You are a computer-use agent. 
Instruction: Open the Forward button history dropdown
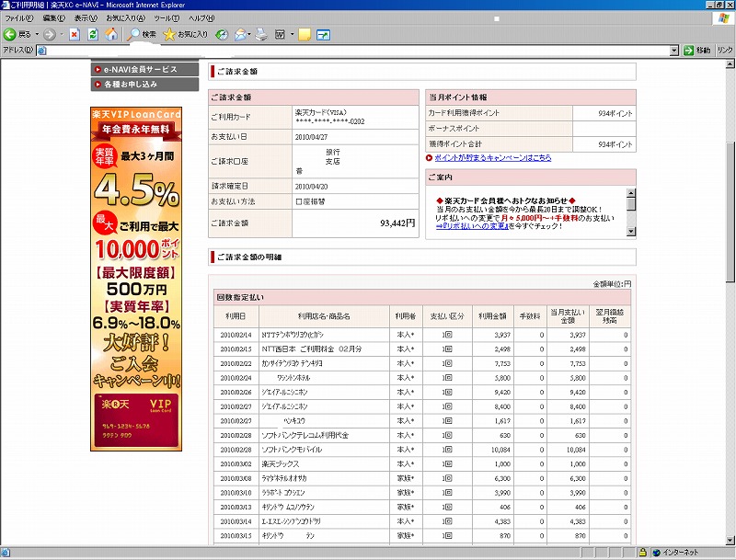pos(62,34)
